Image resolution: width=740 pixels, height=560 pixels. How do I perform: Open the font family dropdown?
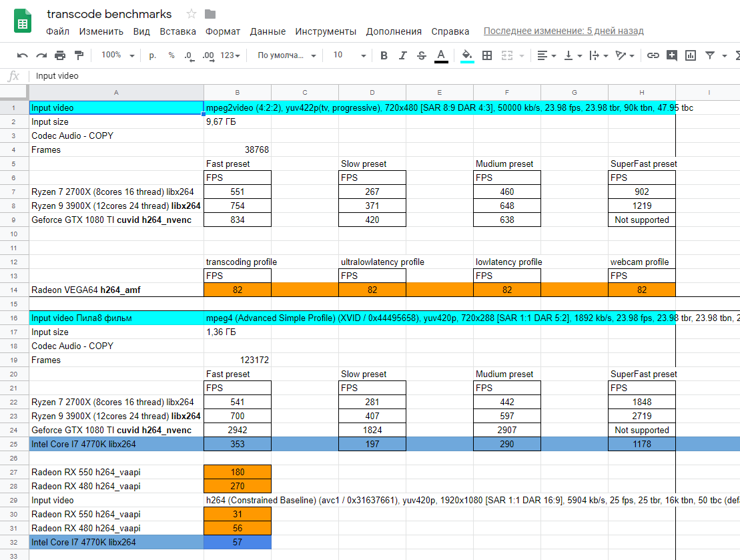point(286,55)
